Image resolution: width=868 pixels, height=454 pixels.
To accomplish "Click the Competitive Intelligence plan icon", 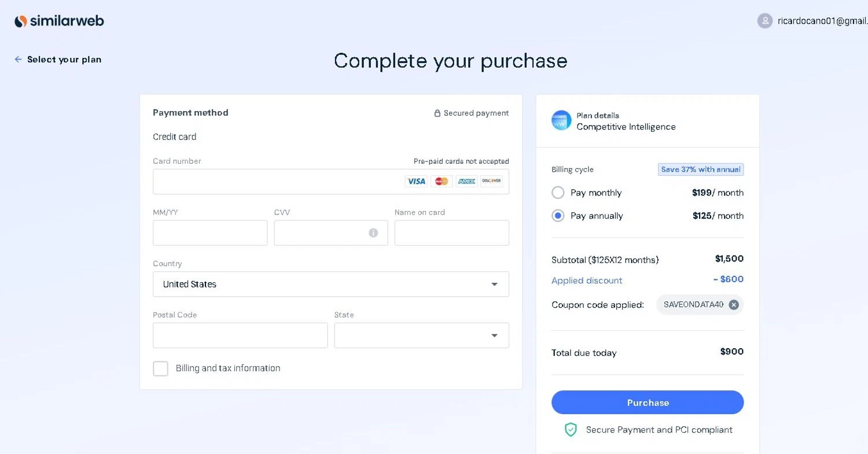I will tap(561, 120).
